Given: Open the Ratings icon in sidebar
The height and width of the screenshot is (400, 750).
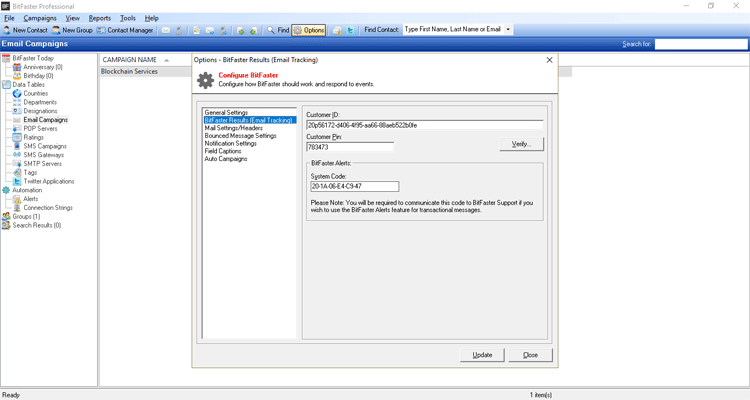Looking at the screenshot, I should [17, 137].
